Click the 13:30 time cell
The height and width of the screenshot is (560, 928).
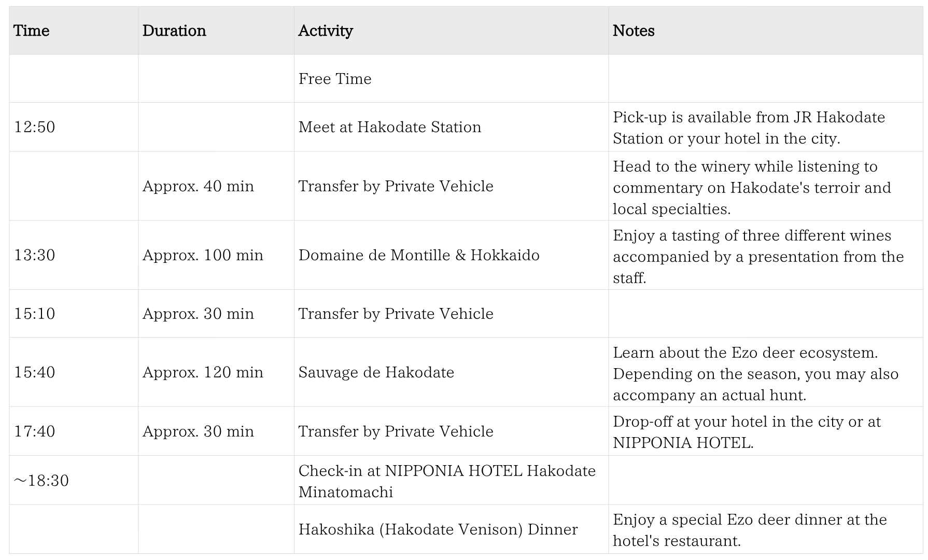tap(35, 255)
